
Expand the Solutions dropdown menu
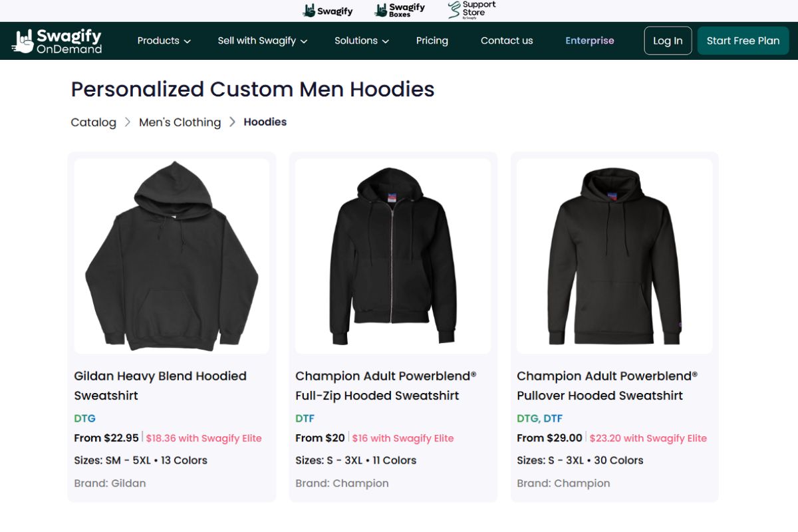(x=362, y=41)
